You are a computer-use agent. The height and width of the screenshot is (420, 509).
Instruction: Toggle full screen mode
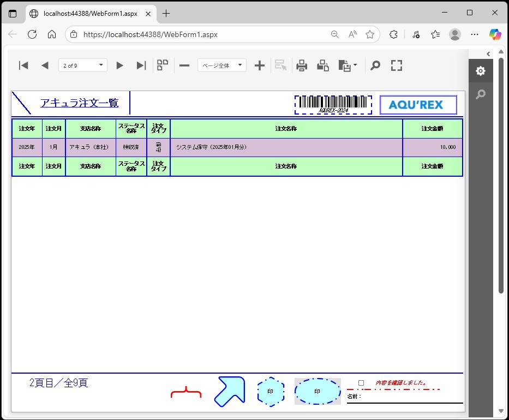tap(397, 65)
